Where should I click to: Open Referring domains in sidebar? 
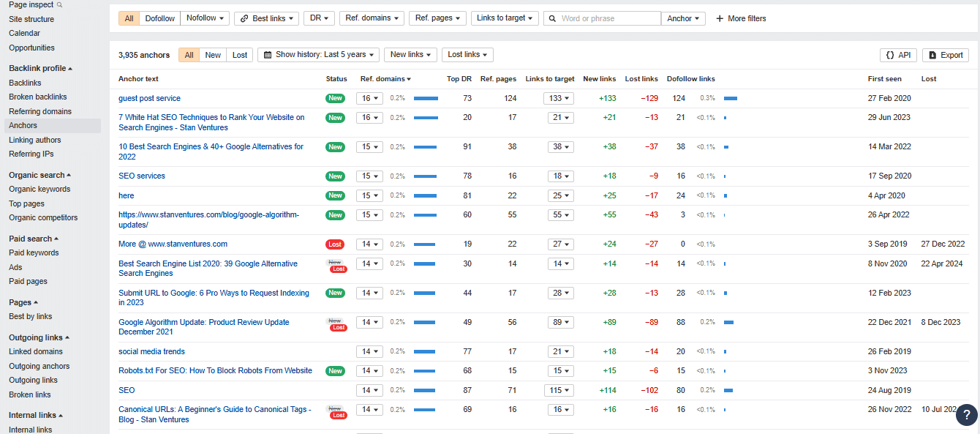tap(40, 111)
